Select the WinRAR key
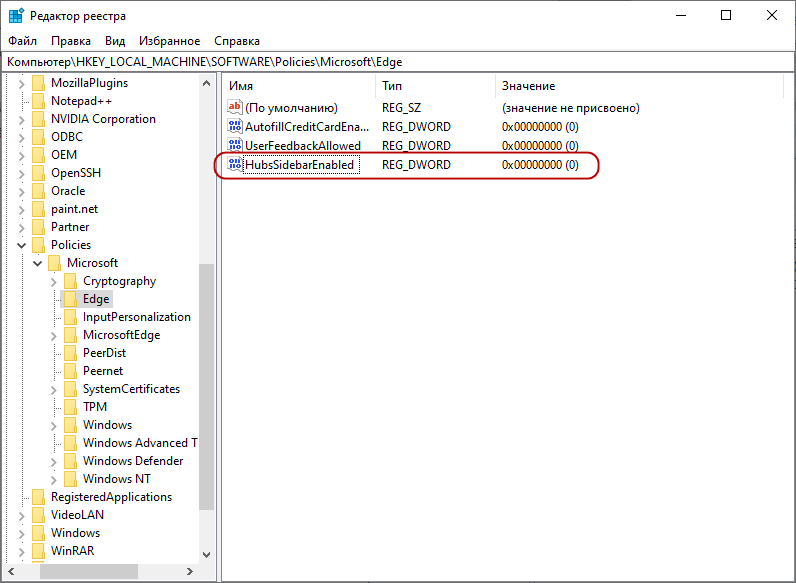 (x=72, y=550)
